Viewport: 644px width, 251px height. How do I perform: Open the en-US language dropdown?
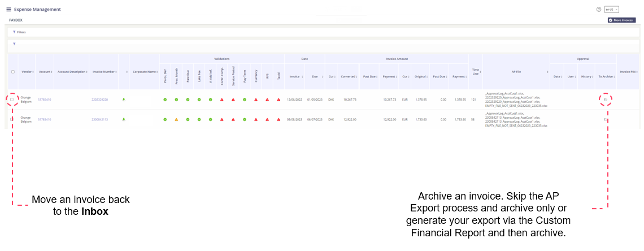coord(612,10)
